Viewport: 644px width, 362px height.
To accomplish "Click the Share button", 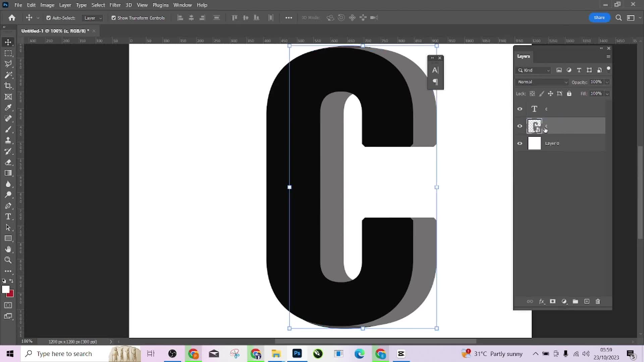I will click(x=599, y=17).
